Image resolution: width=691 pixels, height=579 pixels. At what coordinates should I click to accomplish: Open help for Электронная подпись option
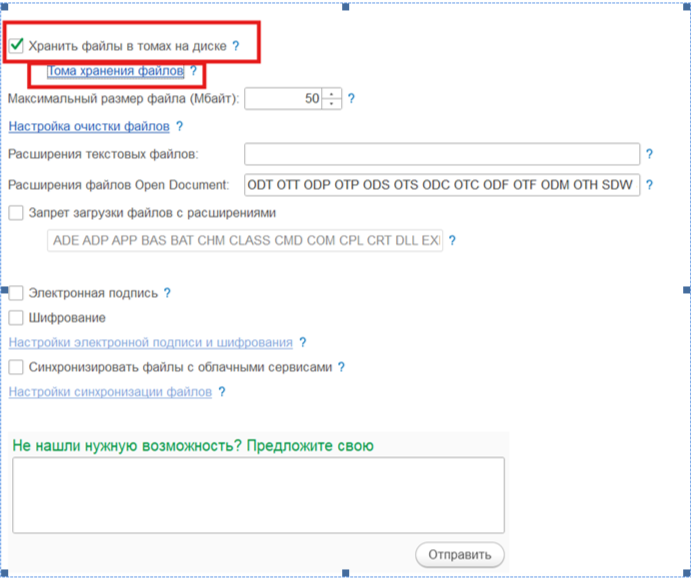pyautogui.click(x=168, y=293)
